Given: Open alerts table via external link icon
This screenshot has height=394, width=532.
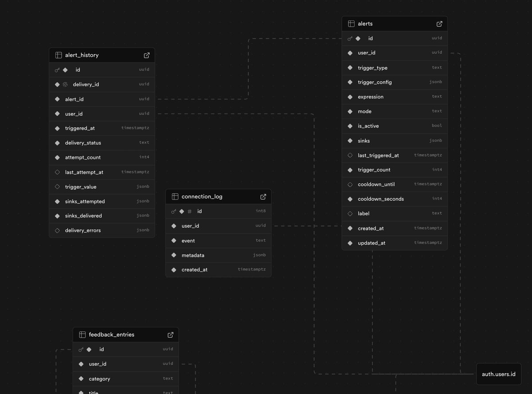Looking at the screenshot, I should click(x=439, y=24).
